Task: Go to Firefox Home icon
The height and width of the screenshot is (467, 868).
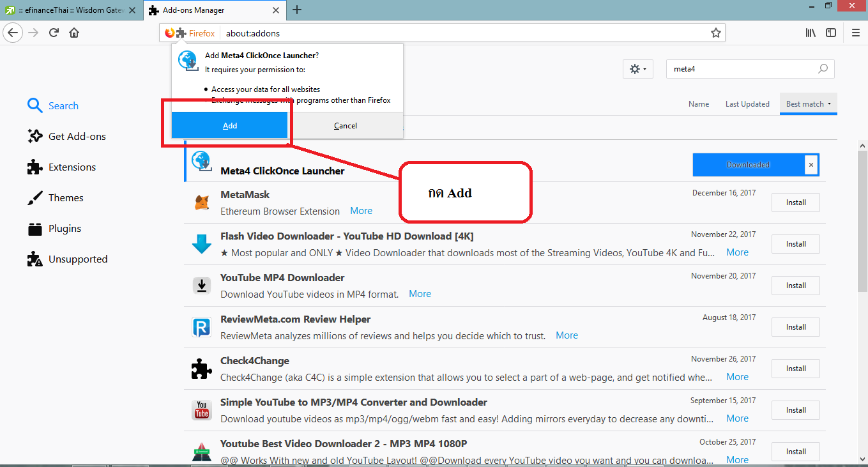Action: [x=74, y=33]
